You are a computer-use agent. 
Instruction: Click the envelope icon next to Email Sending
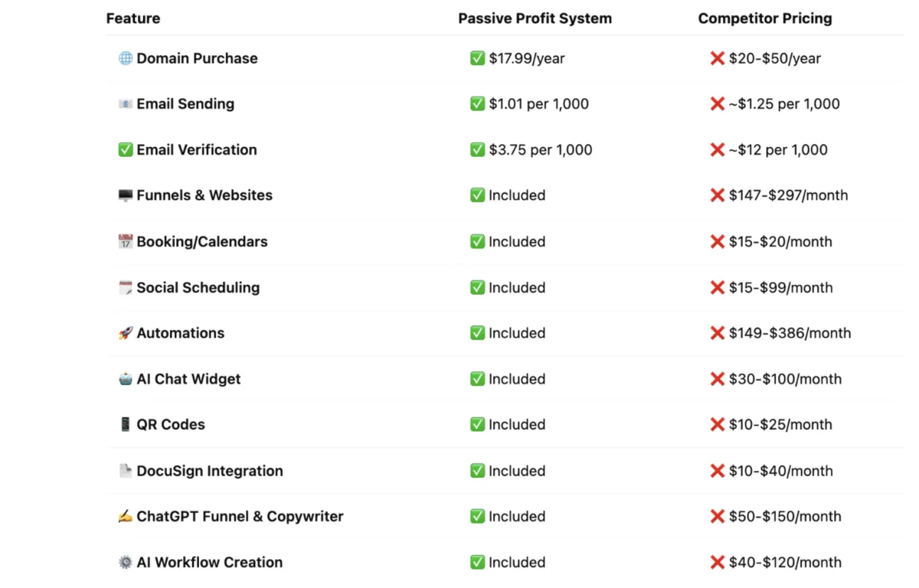[126, 104]
